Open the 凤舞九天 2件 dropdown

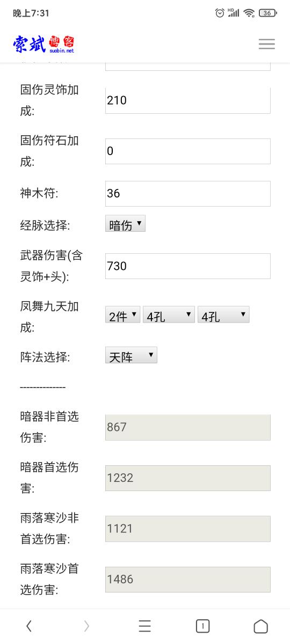122,315
